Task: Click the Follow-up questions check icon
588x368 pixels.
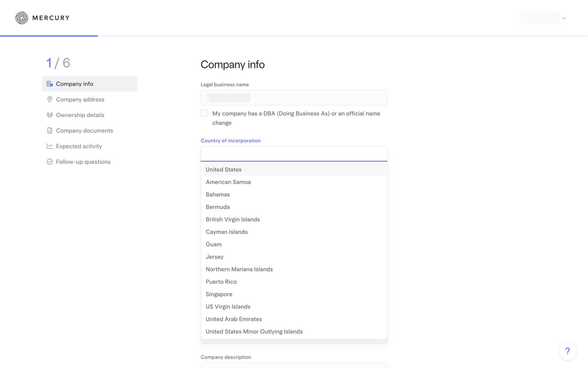Action: pos(50,162)
